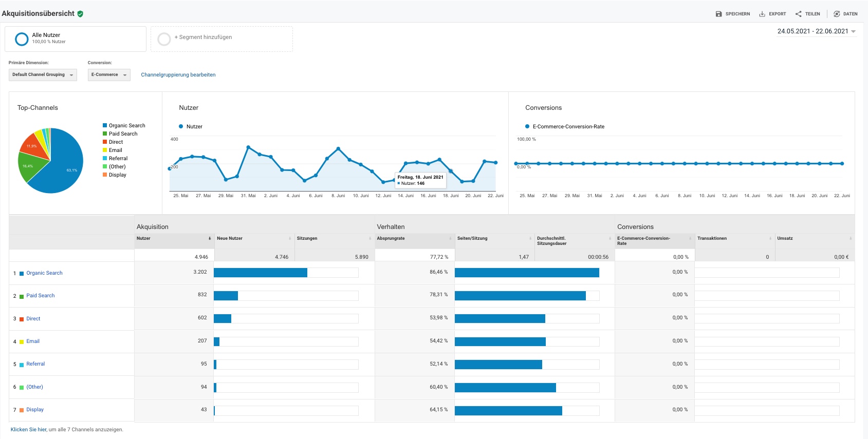
Task: Click the Transaktionen column header
Action: (x=712, y=238)
